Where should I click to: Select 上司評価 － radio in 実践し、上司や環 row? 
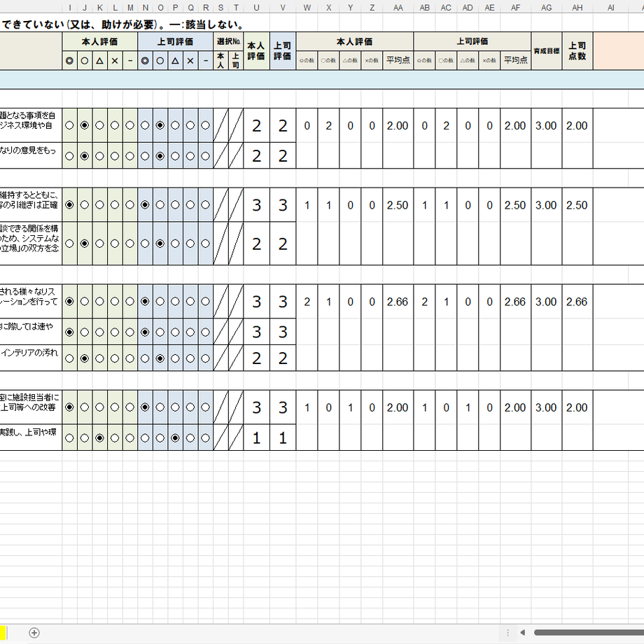(x=205, y=438)
